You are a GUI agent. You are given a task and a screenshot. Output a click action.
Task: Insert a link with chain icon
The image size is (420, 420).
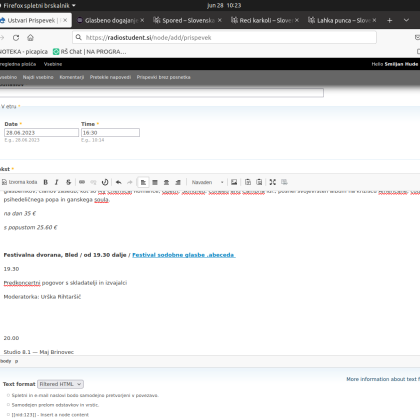82,182
